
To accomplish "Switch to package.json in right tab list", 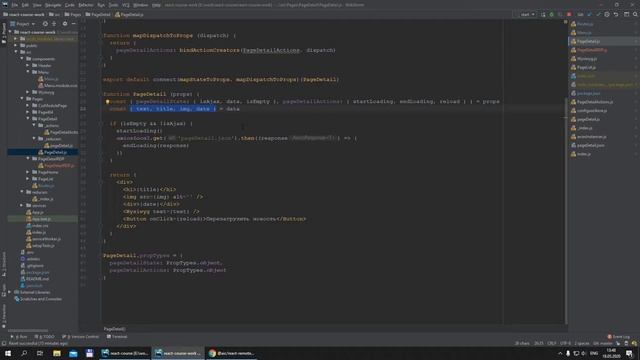I will pos(585,93).
